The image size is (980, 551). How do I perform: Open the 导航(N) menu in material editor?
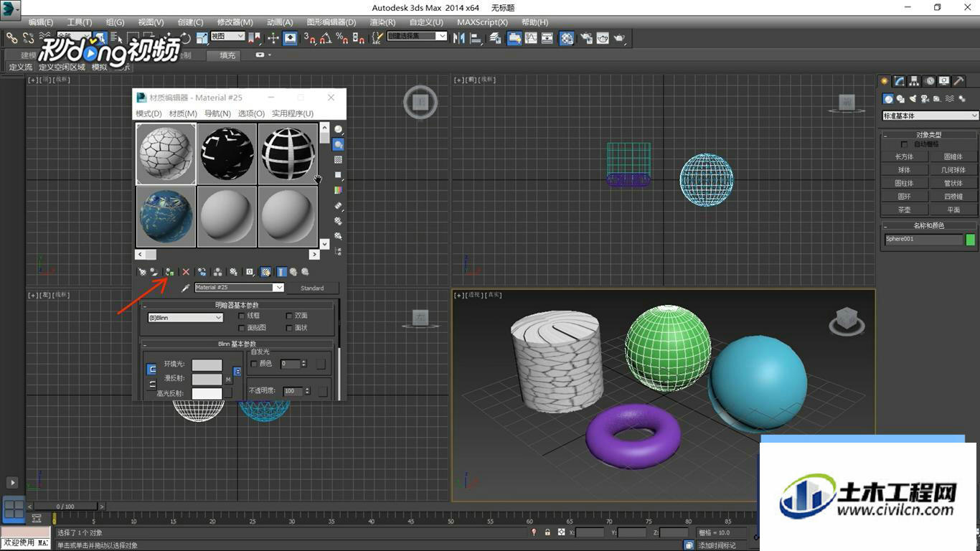(x=217, y=113)
